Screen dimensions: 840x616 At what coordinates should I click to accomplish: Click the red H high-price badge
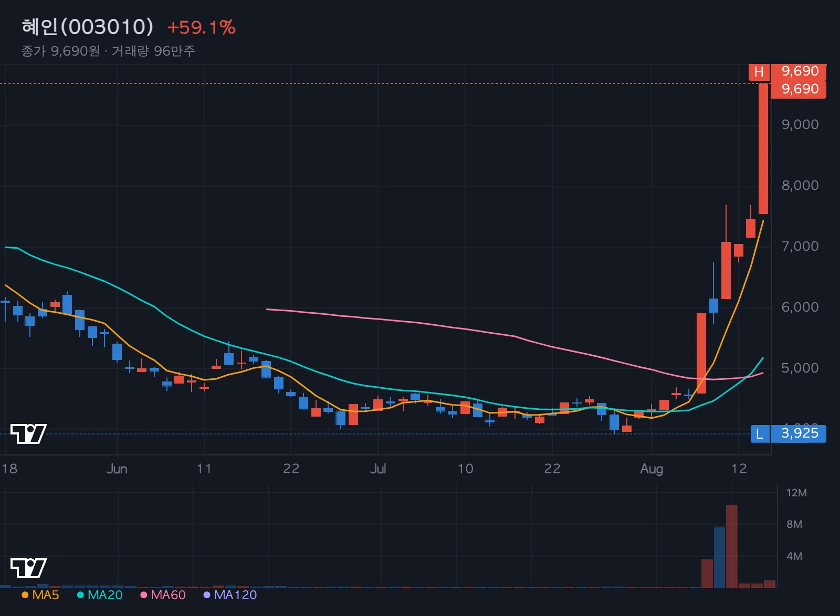click(759, 72)
